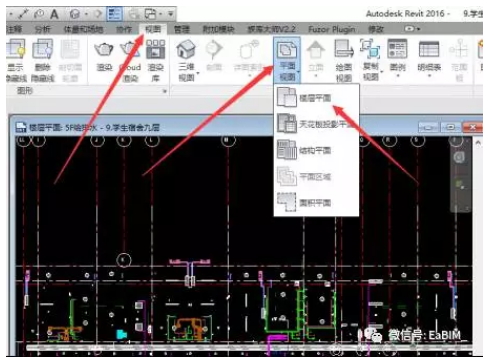Open the 渲染库 (Render Gallery) tool
Viewport: 494px width, 361px height.
tap(156, 60)
